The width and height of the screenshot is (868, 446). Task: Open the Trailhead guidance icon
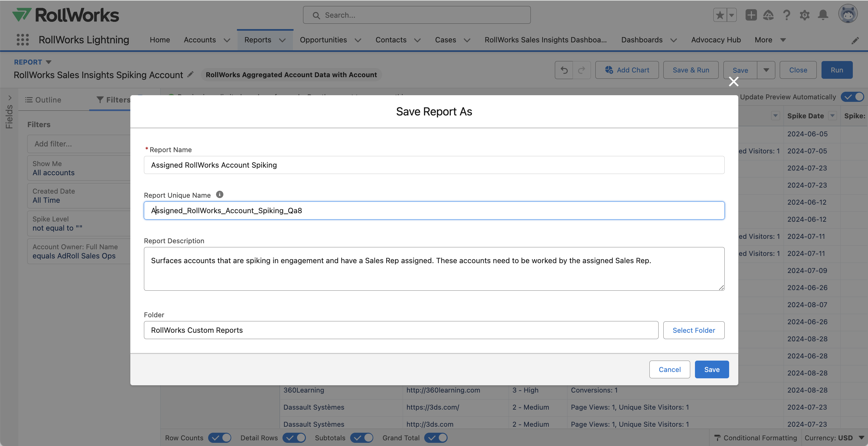click(768, 15)
